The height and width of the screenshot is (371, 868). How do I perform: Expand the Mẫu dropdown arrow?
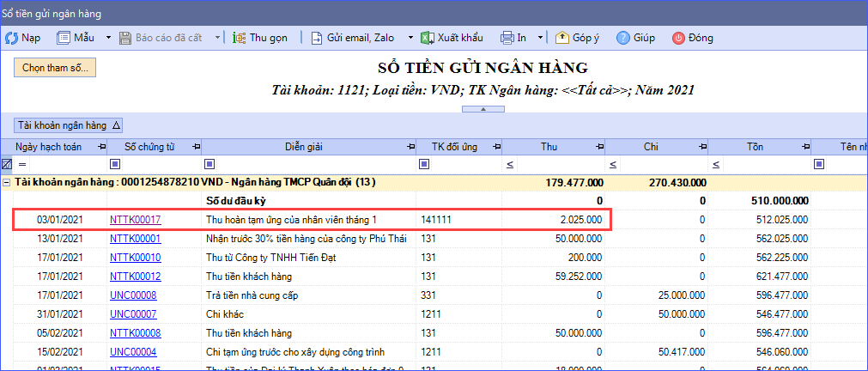click(108, 38)
